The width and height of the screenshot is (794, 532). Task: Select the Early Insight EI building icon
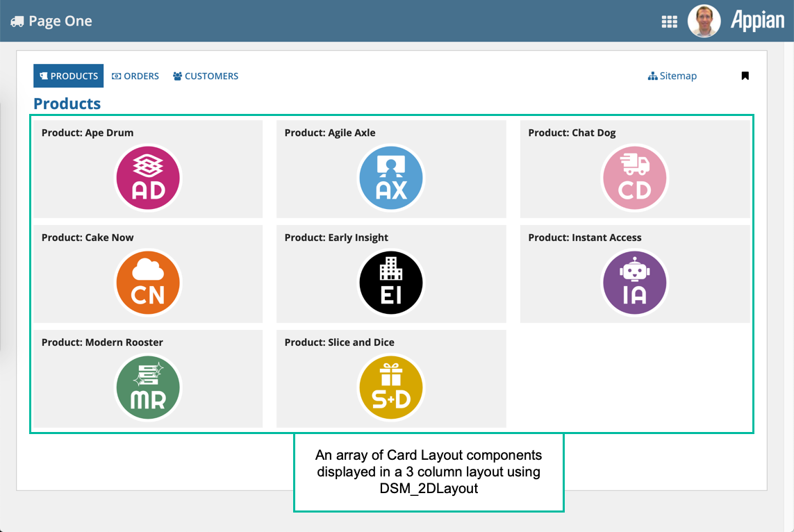tap(391, 283)
